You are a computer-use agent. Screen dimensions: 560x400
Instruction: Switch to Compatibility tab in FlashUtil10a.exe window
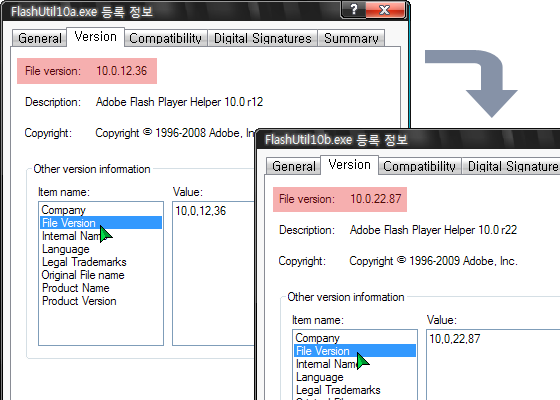(165, 38)
